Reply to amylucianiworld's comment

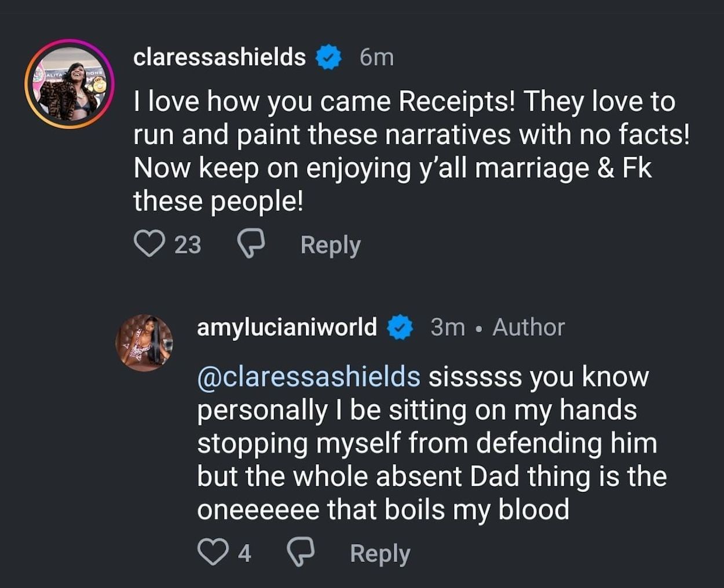pyautogui.click(x=380, y=553)
